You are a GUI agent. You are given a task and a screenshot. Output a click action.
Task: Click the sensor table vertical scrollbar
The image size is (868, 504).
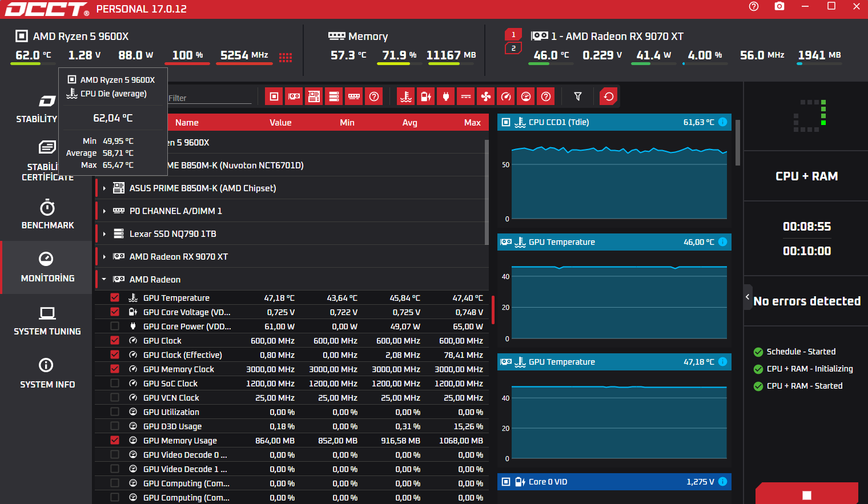(x=487, y=191)
